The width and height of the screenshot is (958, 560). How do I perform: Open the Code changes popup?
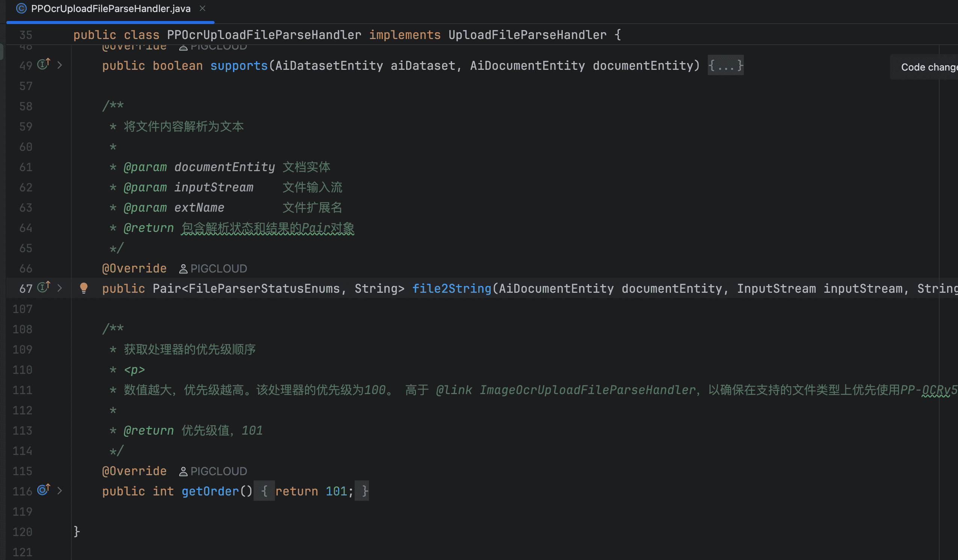[928, 67]
